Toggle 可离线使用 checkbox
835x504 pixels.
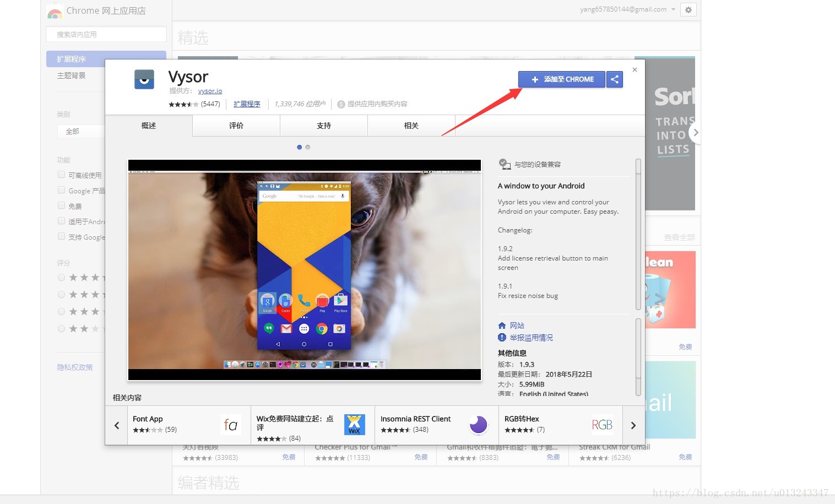pos(62,175)
